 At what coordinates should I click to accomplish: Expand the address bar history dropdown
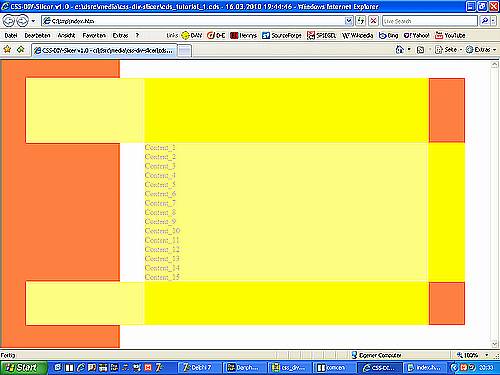[348, 21]
